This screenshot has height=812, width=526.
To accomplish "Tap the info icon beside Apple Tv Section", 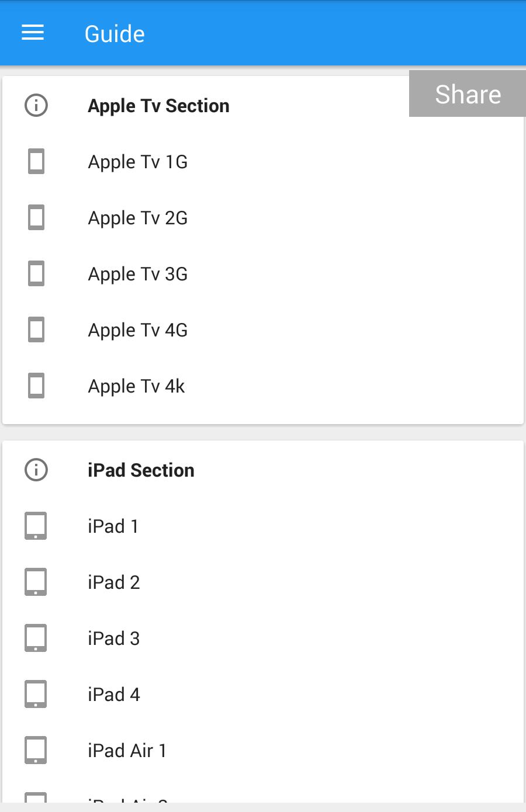I will click(x=36, y=106).
